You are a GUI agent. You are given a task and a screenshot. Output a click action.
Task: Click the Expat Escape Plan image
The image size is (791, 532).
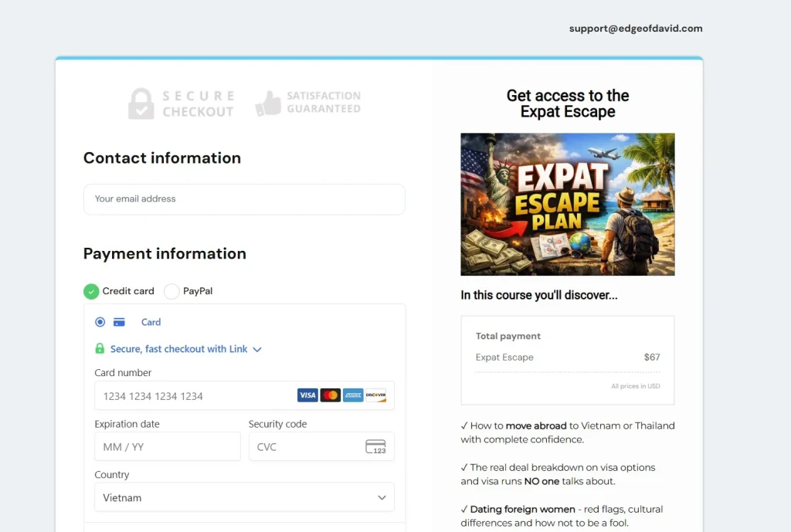568,205
